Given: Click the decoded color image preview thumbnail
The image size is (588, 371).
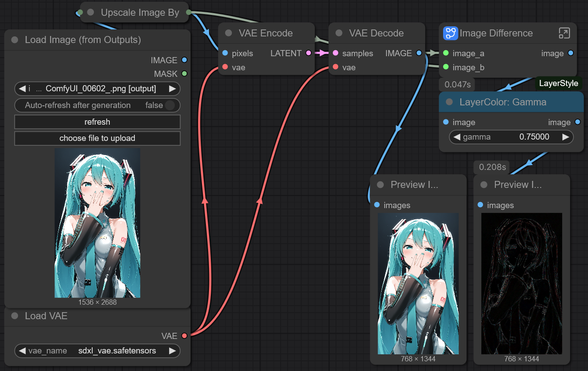Looking at the screenshot, I should click(x=418, y=284).
